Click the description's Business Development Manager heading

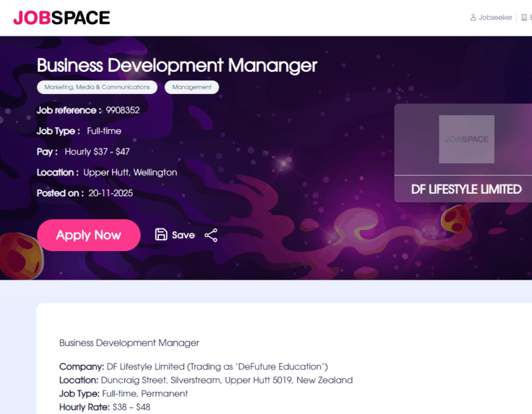click(x=129, y=343)
